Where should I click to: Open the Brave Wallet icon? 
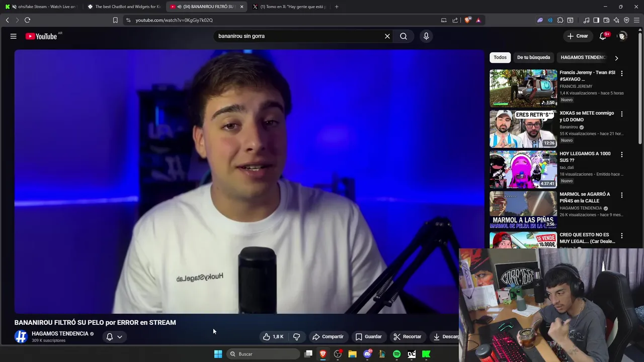click(x=606, y=20)
